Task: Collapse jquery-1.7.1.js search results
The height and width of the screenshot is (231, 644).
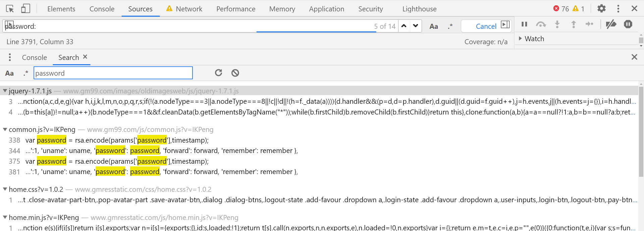Action: tap(5, 91)
